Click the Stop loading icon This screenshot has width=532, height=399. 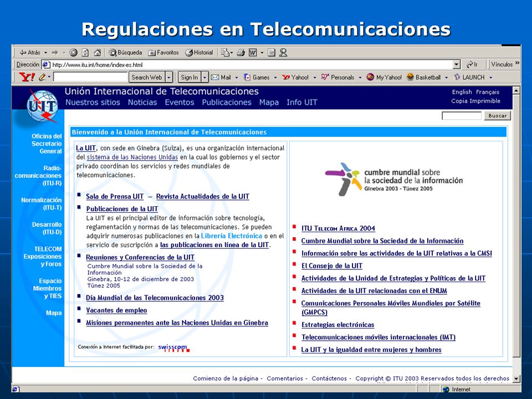(x=73, y=53)
